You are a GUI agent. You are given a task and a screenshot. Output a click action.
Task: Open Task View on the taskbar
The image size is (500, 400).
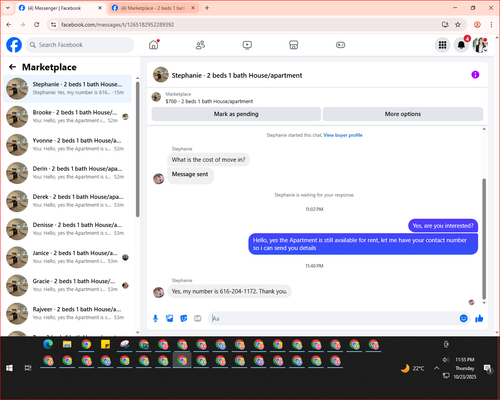pyautogui.click(x=28, y=368)
